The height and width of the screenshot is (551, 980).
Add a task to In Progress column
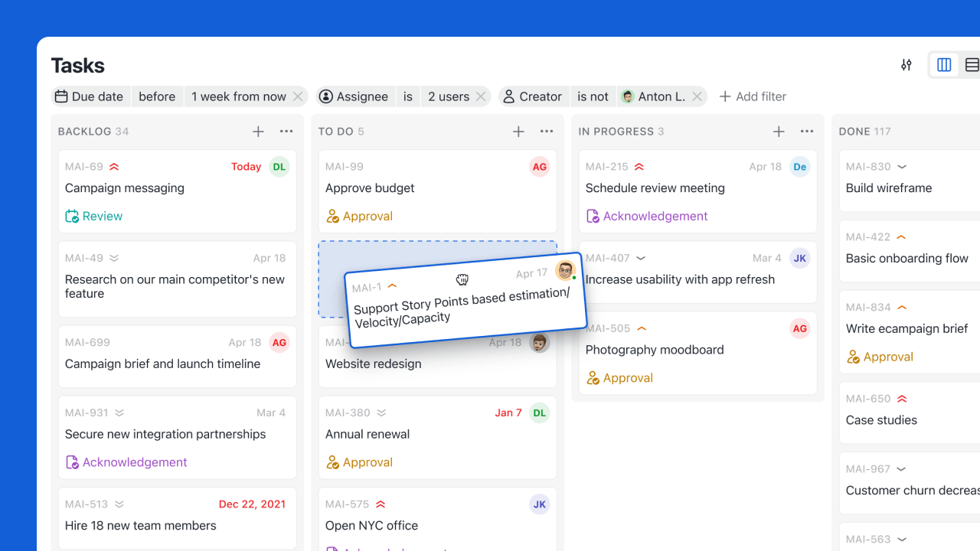(779, 132)
